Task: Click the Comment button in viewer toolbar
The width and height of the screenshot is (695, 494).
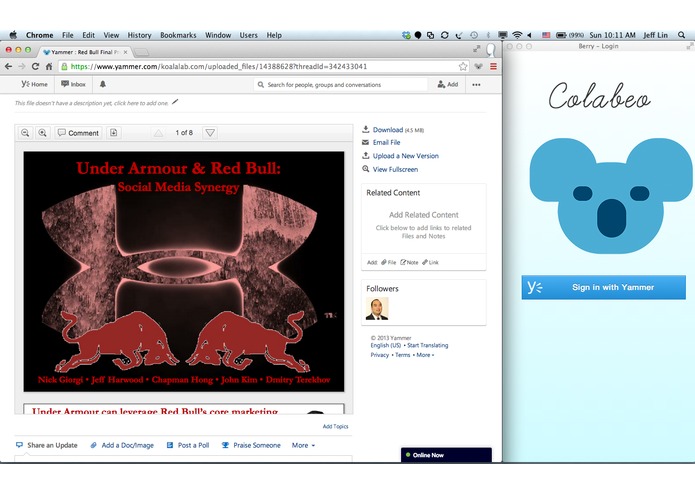Action: tap(78, 133)
